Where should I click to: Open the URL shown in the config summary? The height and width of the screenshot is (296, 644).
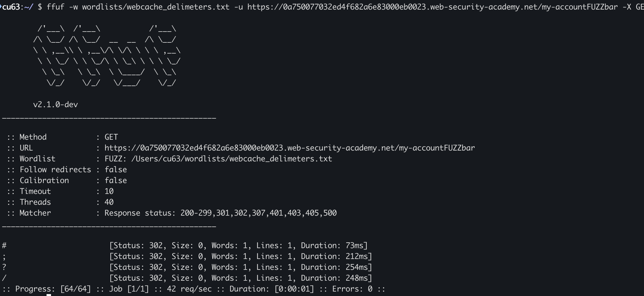point(289,148)
